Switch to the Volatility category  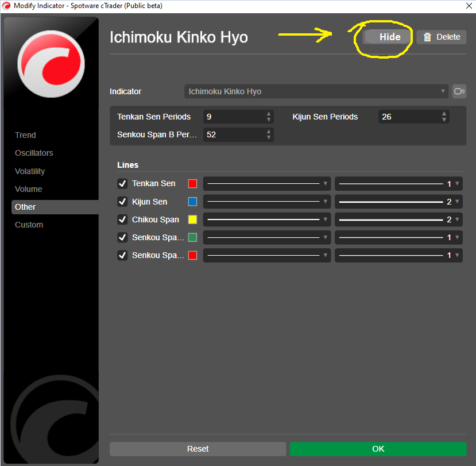[x=30, y=171]
